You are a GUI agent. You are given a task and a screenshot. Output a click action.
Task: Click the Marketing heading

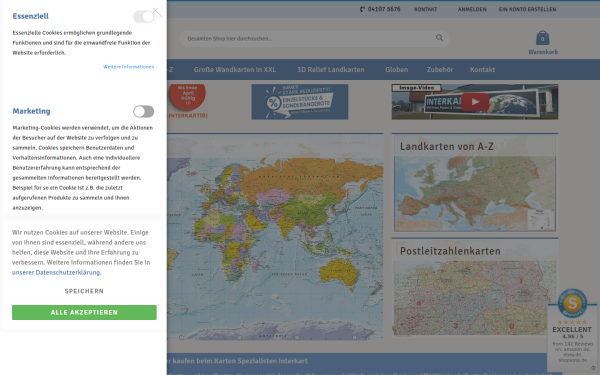(x=31, y=111)
